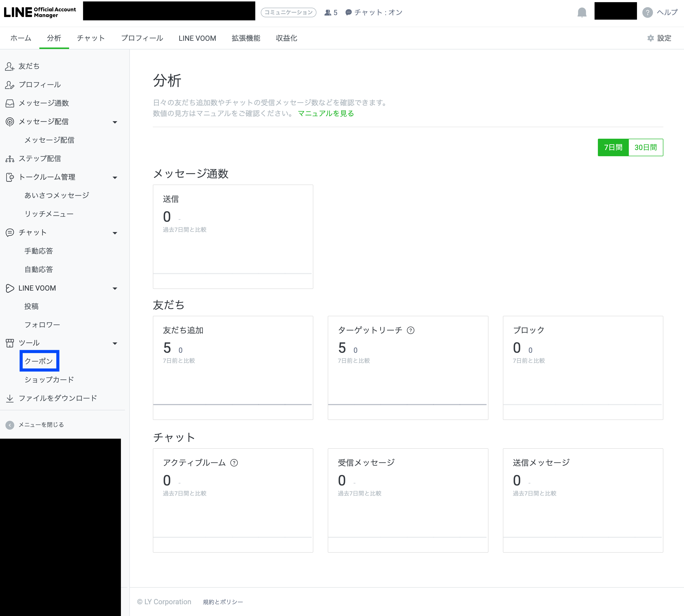This screenshot has width=684, height=616.
Task: Click the friends count person icon
Action: 327,12
